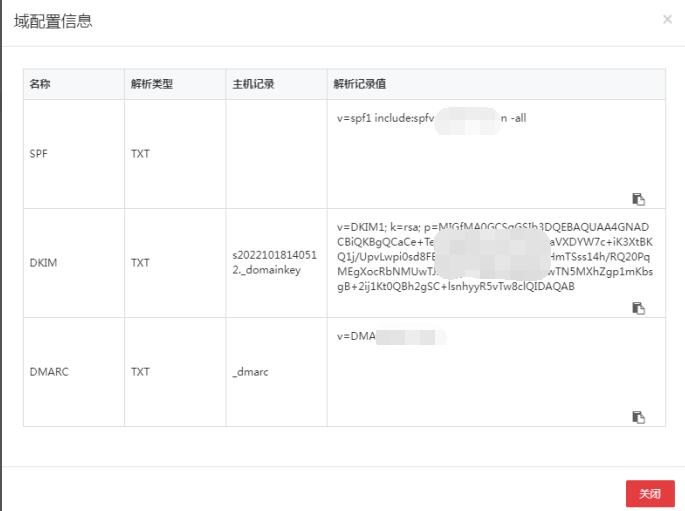Click TXT type in the DMARC row

(x=140, y=372)
